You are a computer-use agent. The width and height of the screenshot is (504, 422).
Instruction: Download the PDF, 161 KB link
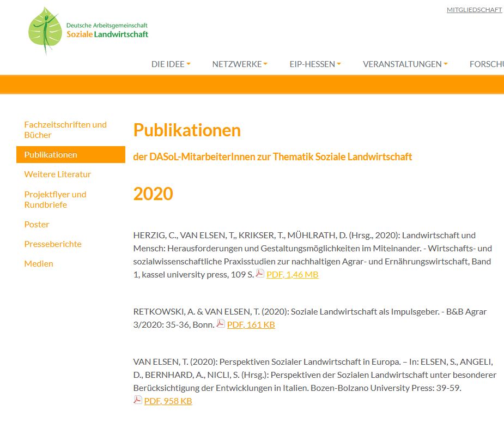coord(251,325)
